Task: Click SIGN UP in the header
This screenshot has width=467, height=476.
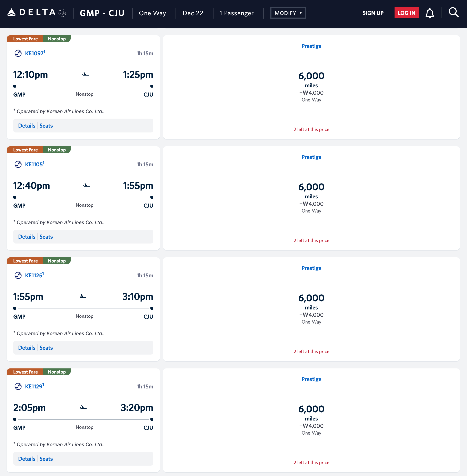Action: click(x=373, y=13)
